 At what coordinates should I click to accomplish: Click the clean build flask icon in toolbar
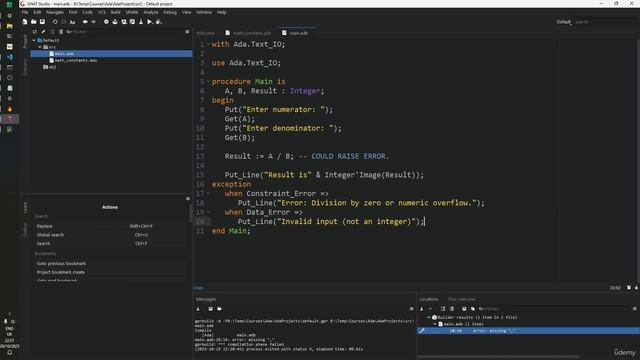pyautogui.click(x=141, y=22)
